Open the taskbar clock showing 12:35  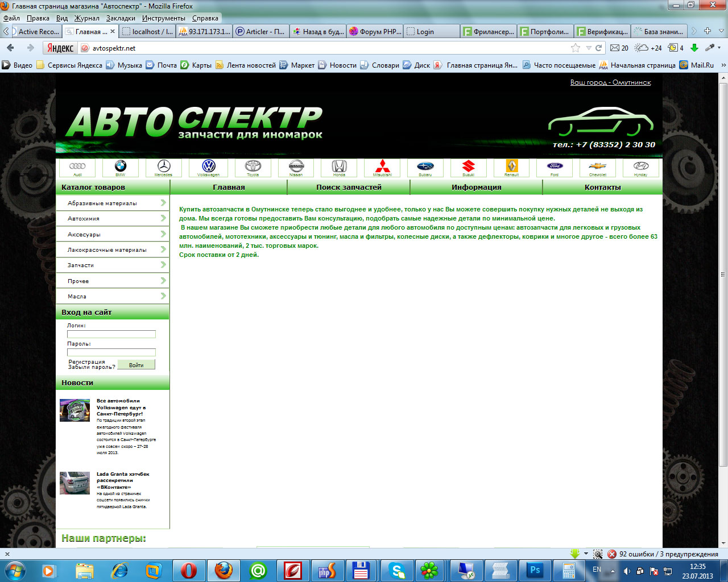pos(697,571)
